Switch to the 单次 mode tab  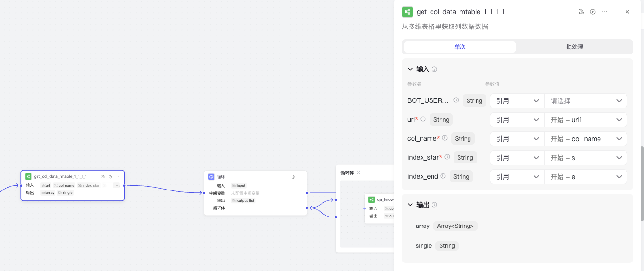[460, 47]
